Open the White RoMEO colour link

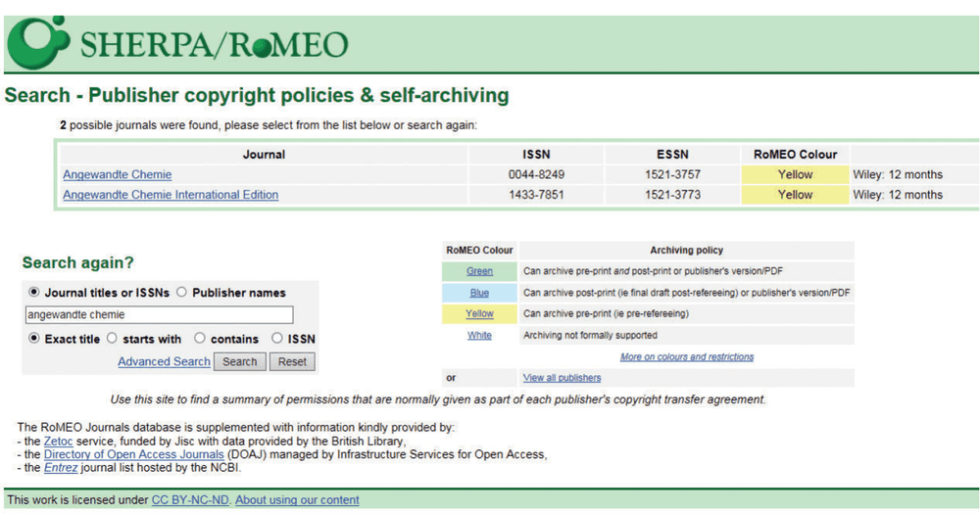pos(479,336)
